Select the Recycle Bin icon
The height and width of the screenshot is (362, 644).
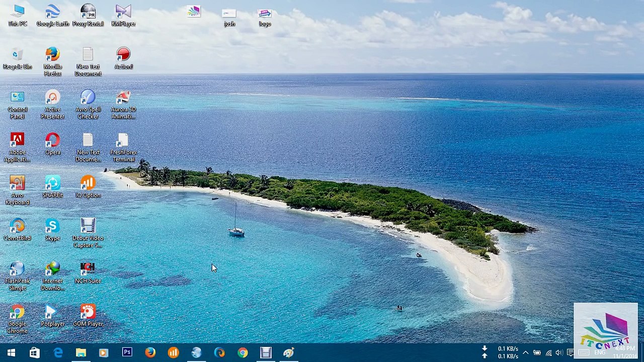pos(17,58)
